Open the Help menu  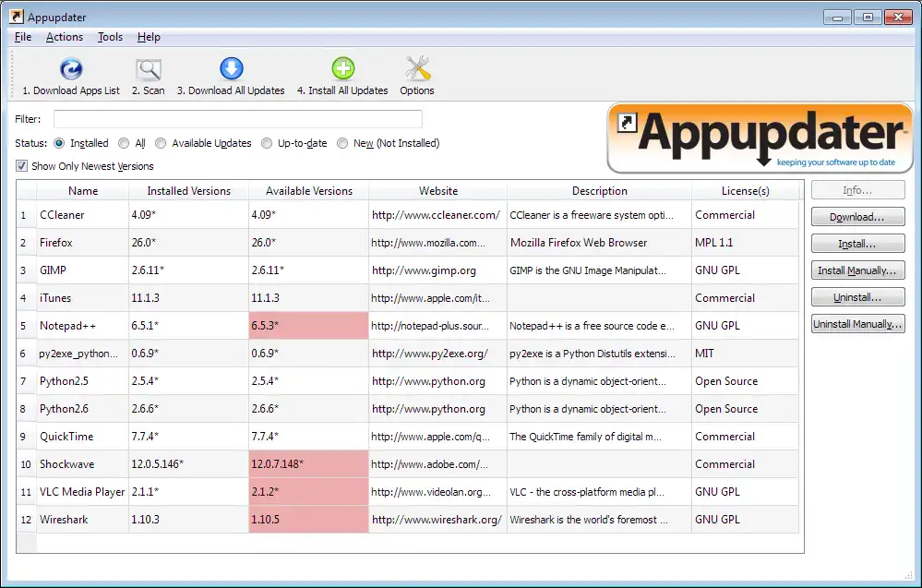[x=149, y=37]
